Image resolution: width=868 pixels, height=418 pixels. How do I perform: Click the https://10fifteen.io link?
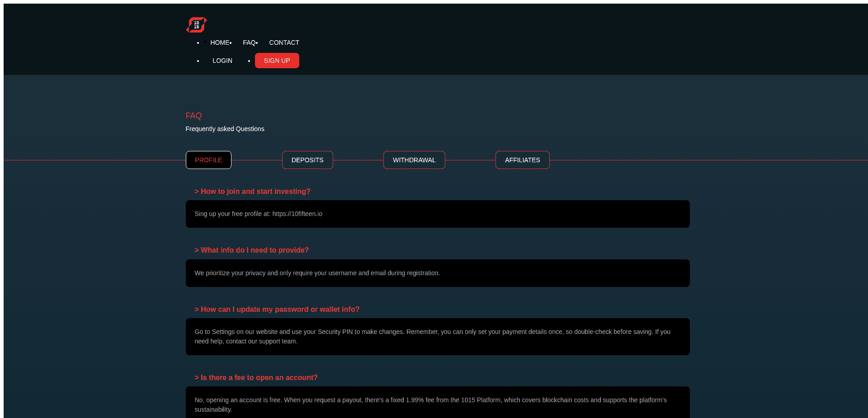click(x=297, y=214)
